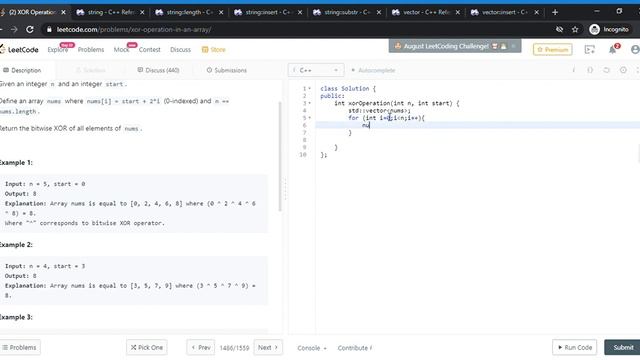Close the string::length tab
Image resolution: width=640 pixels, height=360 pixels.
coord(221,12)
